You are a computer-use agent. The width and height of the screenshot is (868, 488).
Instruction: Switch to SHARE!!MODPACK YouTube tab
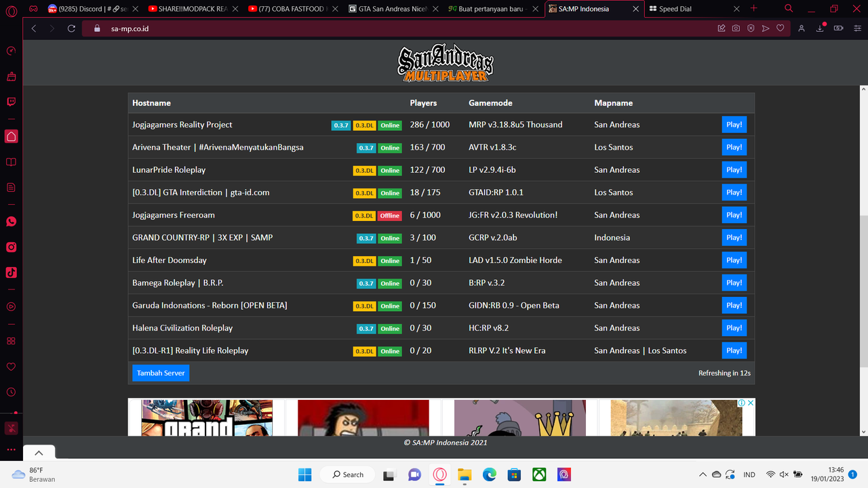(x=193, y=9)
